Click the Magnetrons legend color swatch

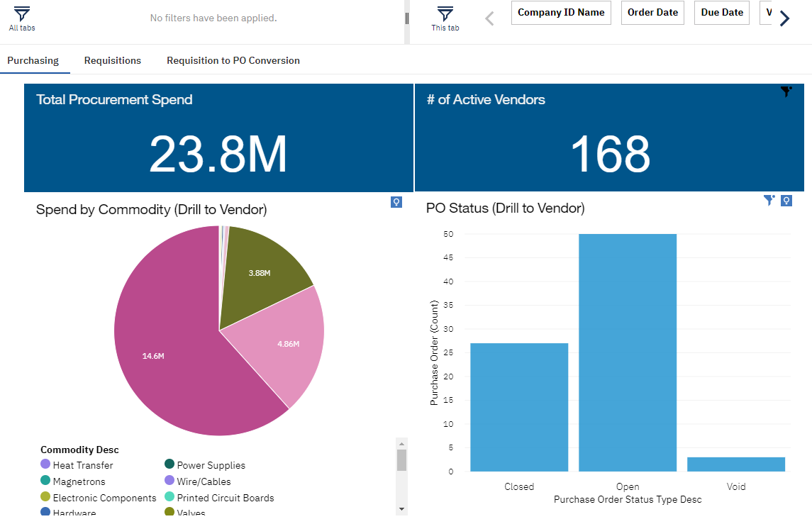[x=45, y=481]
